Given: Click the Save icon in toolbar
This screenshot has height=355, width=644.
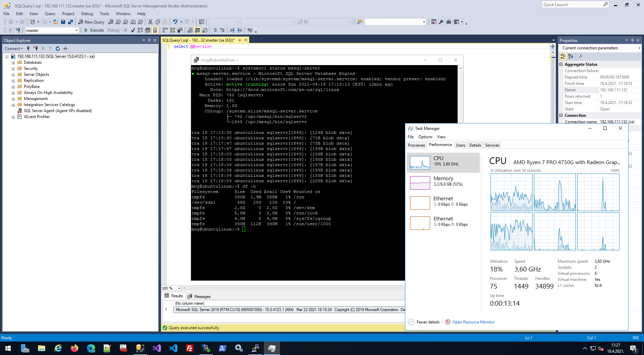Looking at the screenshot, I should pos(63,22).
